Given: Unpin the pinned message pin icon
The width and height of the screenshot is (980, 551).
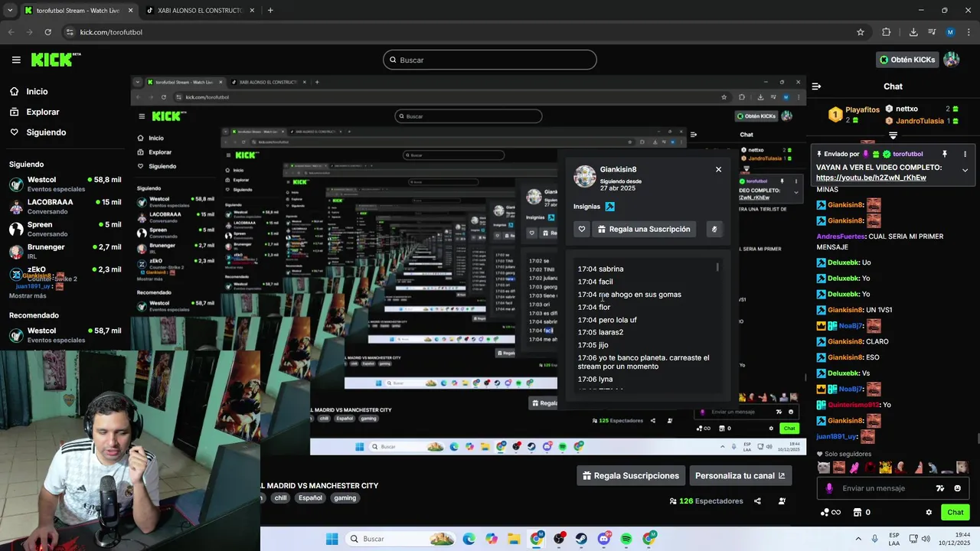Looking at the screenshot, I should (945, 154).
